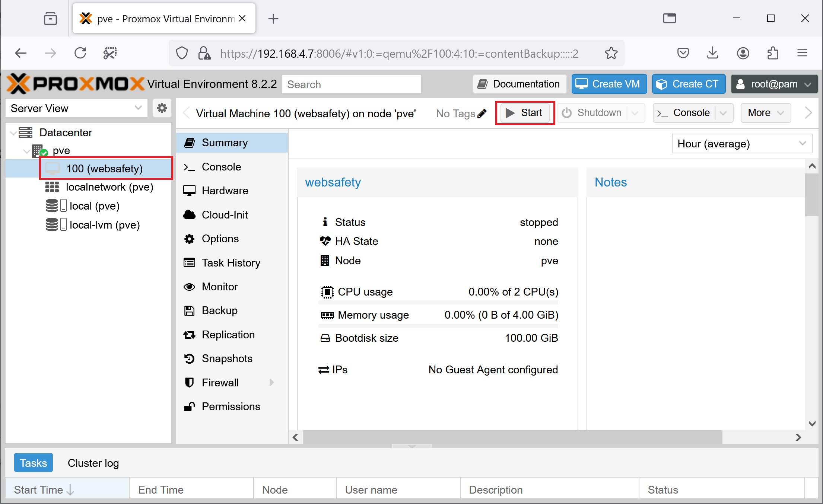This screenshot has width=823, height=504.
Task: Click the padlock warning icon in address bar
Action: pos(204,54)
